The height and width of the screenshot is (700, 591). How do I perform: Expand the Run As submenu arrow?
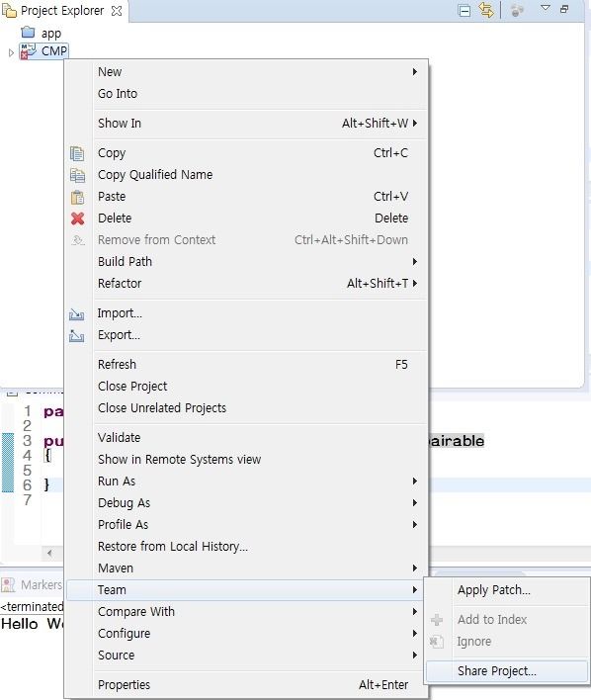coord(415,481)
